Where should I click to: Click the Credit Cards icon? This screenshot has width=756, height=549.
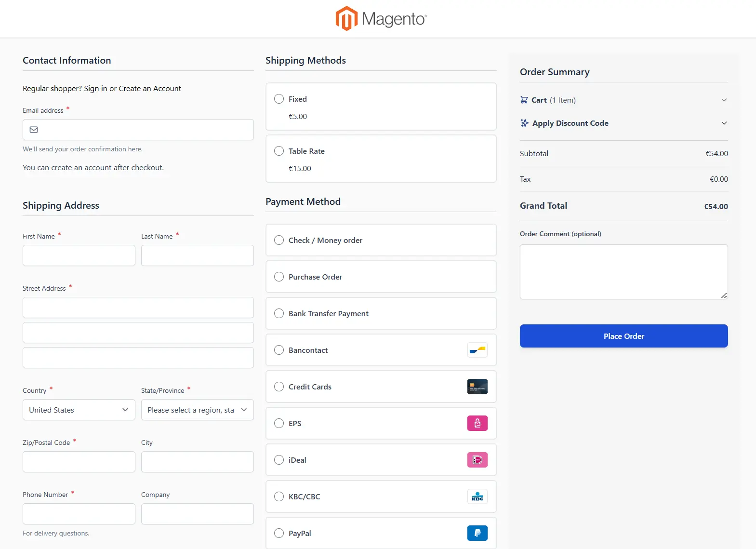pos(477,387)
